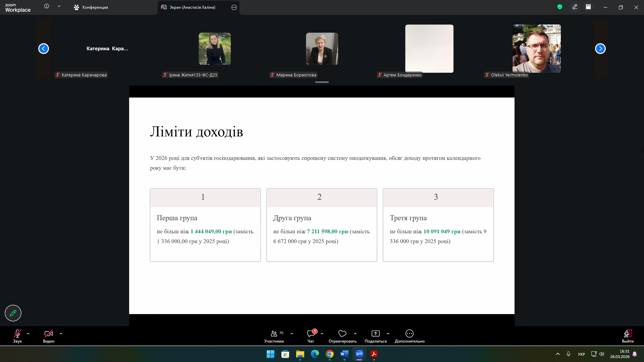Toggle the gallery view layout icon
The height and width of the screenshot is (362, 644).
[588, 7]
